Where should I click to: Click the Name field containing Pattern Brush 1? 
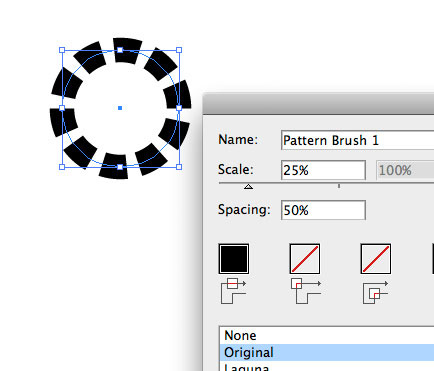(x=357, y=140)
